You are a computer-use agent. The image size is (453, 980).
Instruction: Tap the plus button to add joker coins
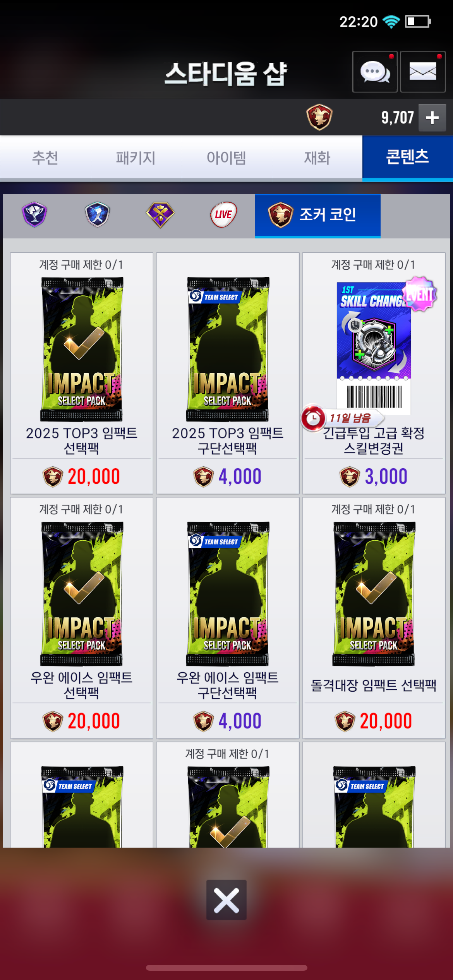coord(432,118)
